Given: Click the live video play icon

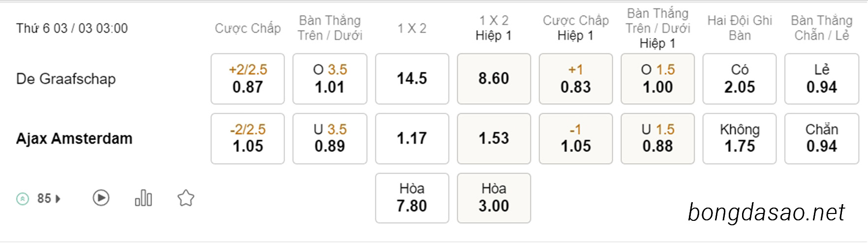Looking at the screenshot, I should 101,198.
